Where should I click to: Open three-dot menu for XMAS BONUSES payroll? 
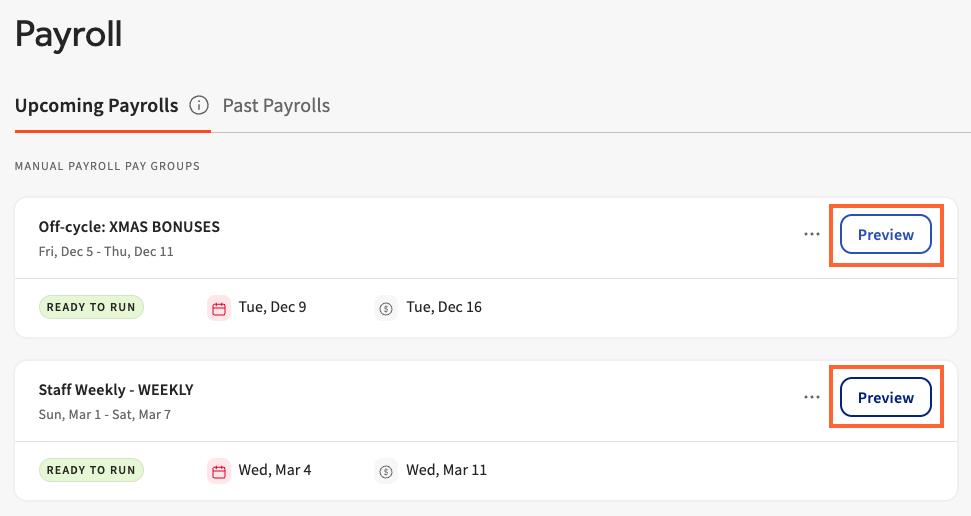point(812,234)
